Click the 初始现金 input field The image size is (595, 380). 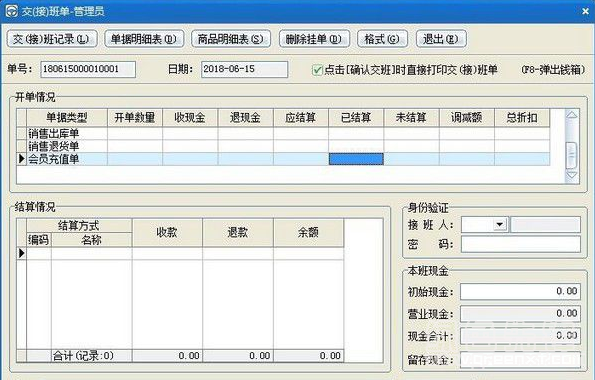(x=520, y=292)
